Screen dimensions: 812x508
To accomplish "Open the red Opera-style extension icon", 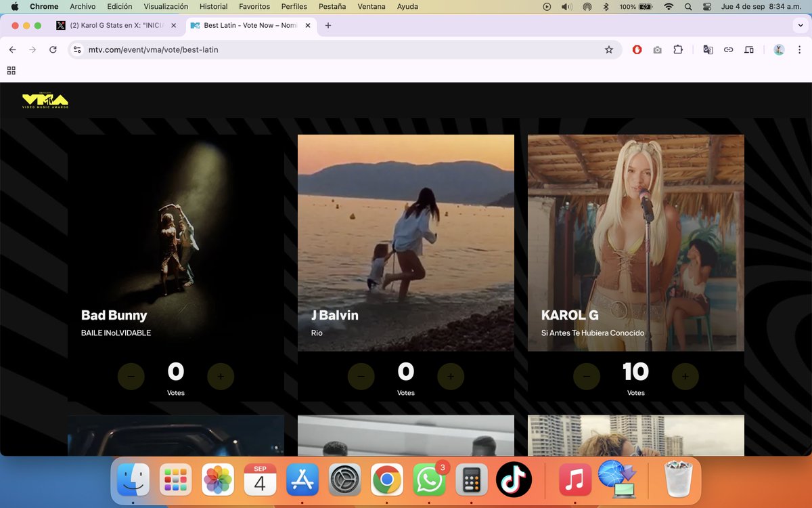I will pyautogui.click(x=637, y=49).
